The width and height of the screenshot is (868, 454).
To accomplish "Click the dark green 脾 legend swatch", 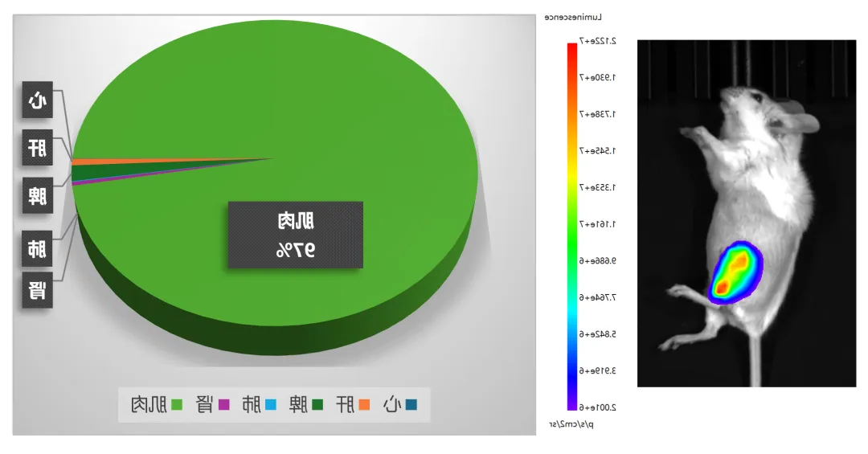I will [317, 404].
